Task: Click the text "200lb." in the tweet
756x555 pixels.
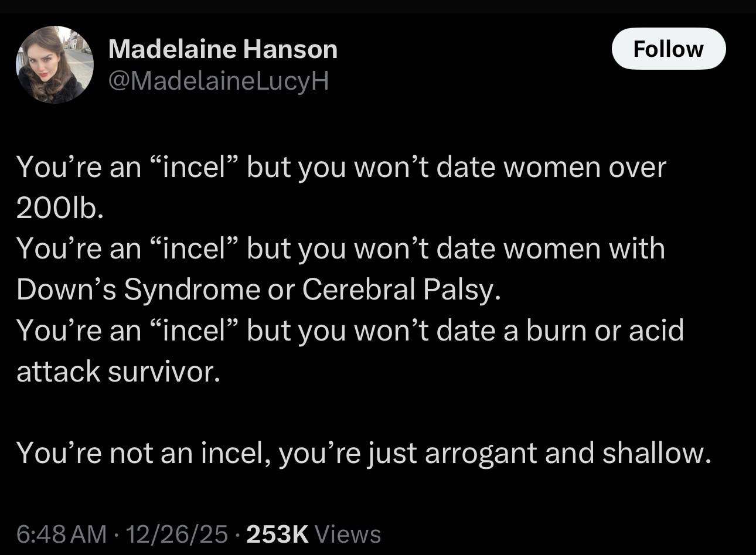Action: pos(60,209)
